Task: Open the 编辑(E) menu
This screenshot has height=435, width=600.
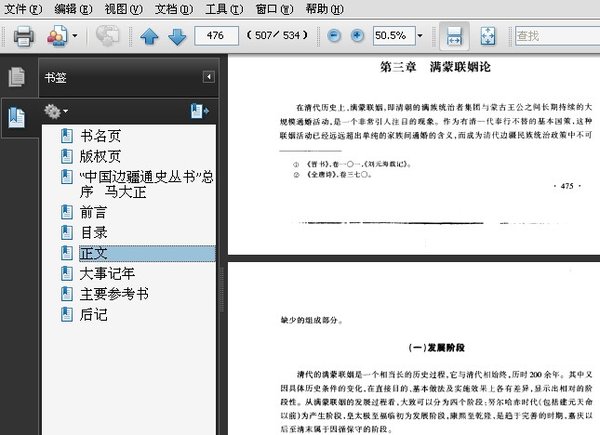Action: pos(73,8)
